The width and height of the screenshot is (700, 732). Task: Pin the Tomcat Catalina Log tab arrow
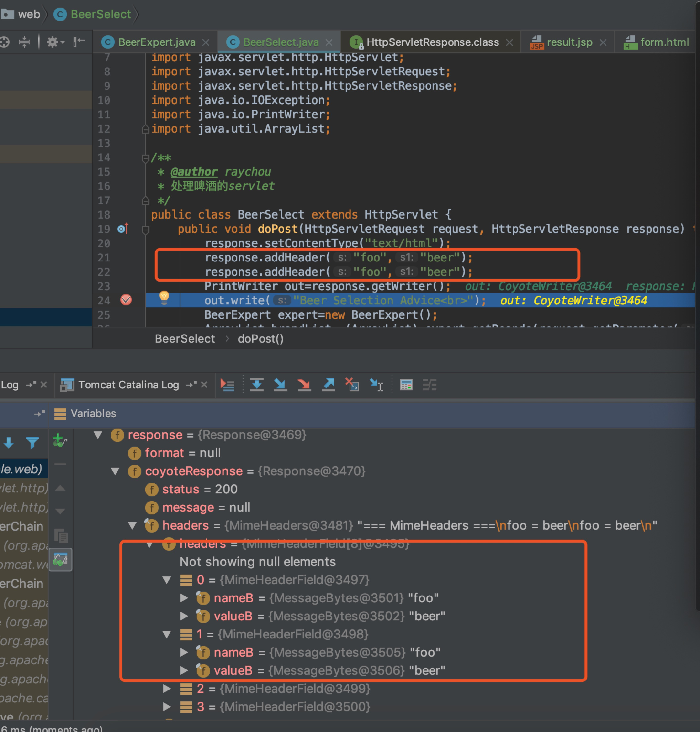click(x=191, y=384)
